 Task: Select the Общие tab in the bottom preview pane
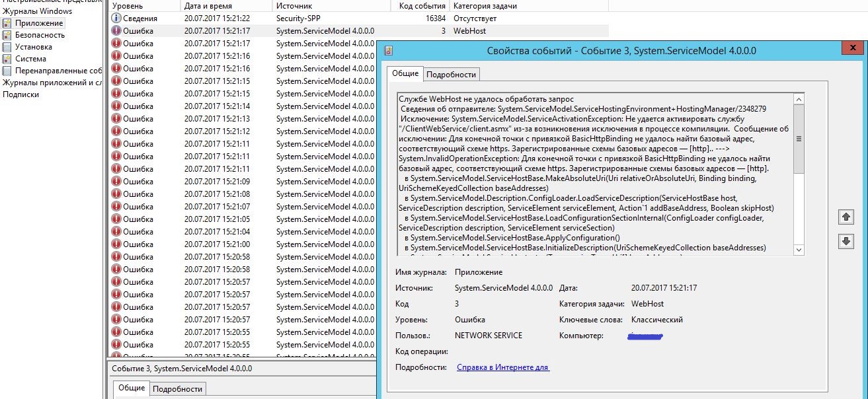tap(132, 389)
